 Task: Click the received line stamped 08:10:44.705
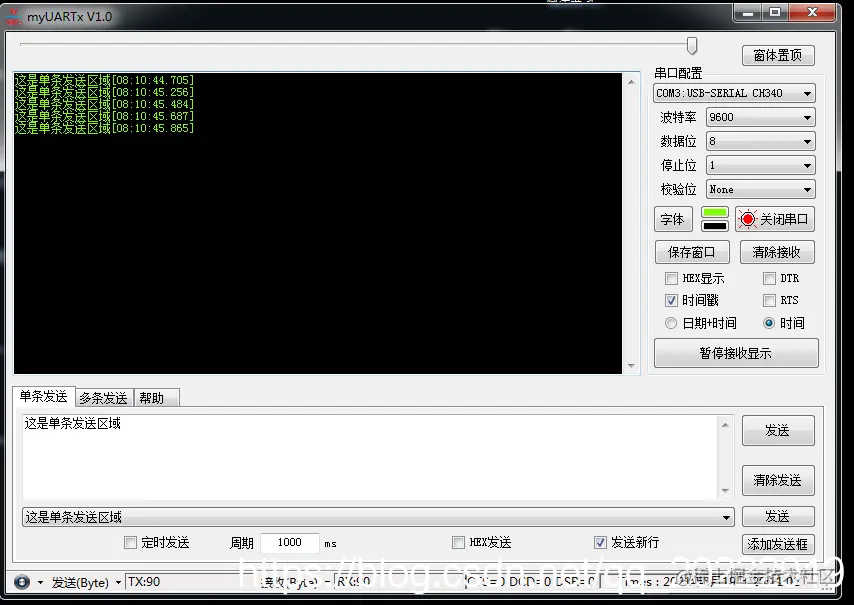click(x=104, y=81)
